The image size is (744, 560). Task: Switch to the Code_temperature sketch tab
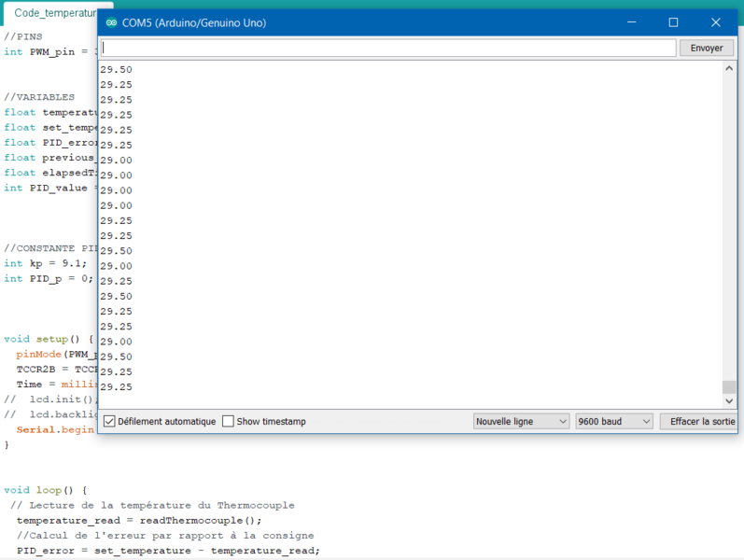point(54,13)
